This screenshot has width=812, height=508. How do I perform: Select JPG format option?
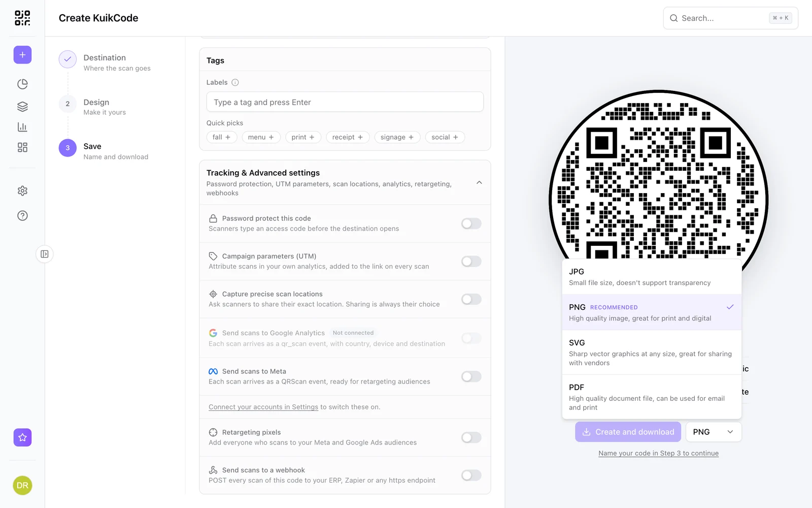652,277
